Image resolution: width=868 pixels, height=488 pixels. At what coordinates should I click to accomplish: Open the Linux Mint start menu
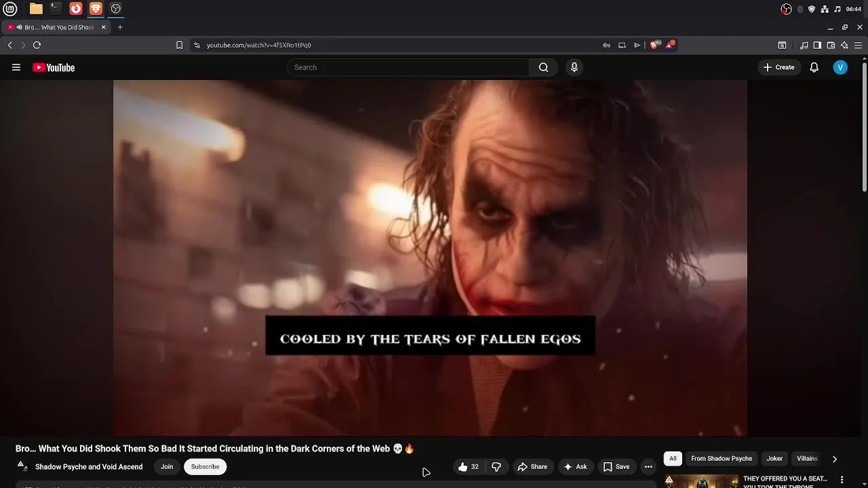12,9
